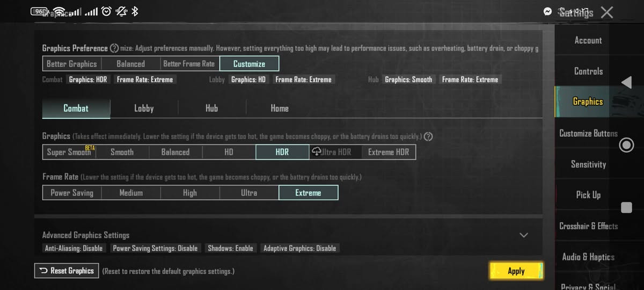This screenshot has width=644, height=290.
Task: Open the help icon beside Graphics description
Action: [428, 136]
